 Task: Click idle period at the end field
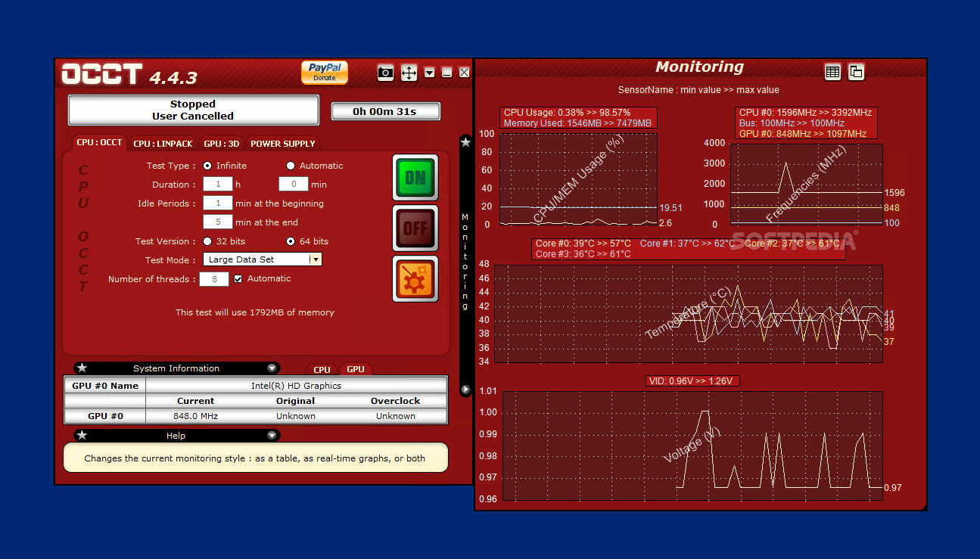(x=218, y=222)
